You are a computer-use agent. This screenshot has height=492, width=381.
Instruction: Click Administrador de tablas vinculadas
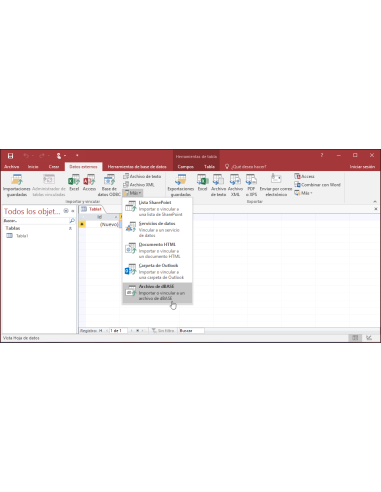49,185
